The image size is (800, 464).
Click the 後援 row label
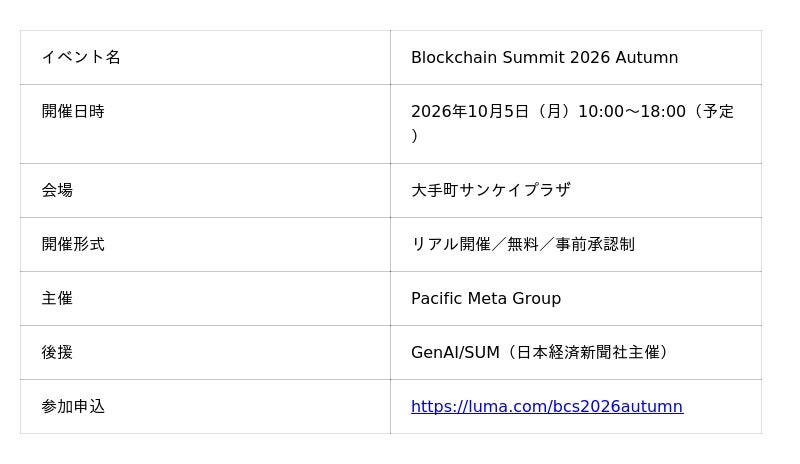(x=57, y=352)
